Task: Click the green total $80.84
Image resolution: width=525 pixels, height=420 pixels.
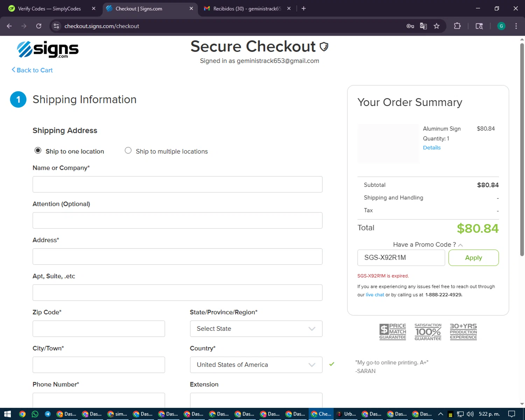Action: [x=477, y=229]
